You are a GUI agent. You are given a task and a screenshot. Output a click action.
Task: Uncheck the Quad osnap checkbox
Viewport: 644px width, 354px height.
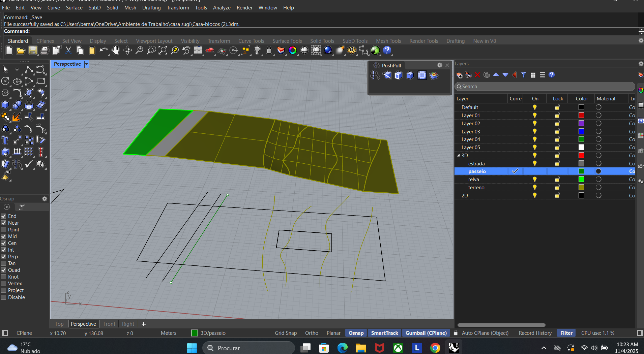click(4, 270)
